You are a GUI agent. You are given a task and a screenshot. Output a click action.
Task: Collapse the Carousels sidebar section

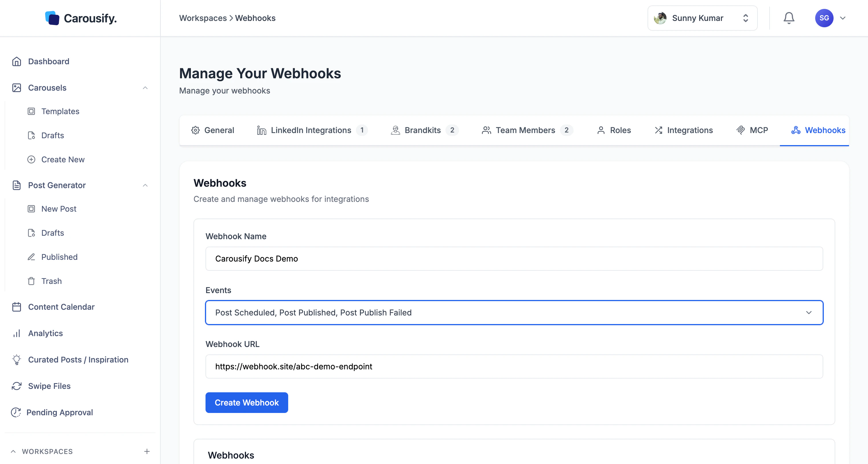click(x=145, y=88)
